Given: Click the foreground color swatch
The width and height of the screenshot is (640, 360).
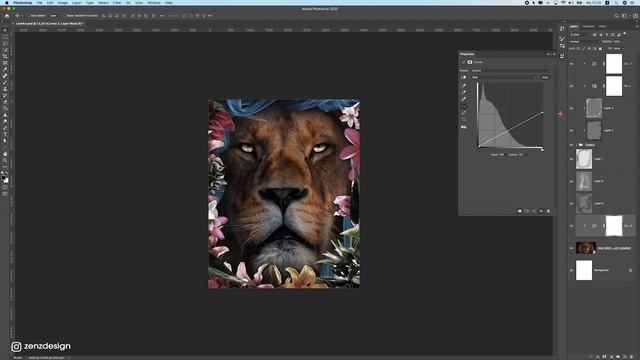Looking at the screenshot, I should pyautogui.click(x=4, y=178).
